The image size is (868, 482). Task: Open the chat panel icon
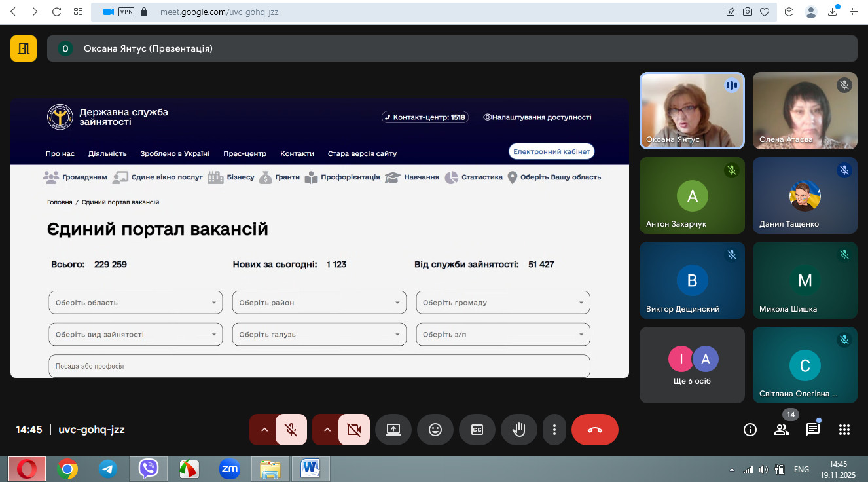point(813,430)
